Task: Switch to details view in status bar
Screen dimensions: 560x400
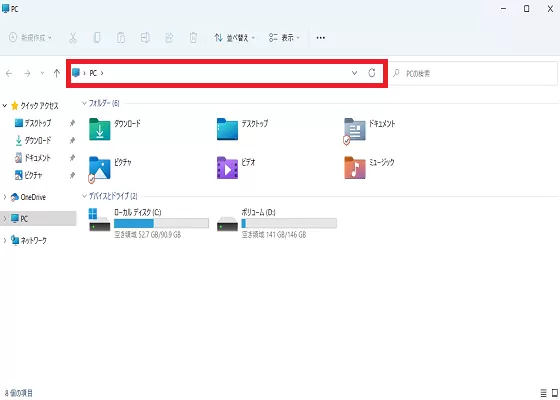Action: tap(544, 393)
